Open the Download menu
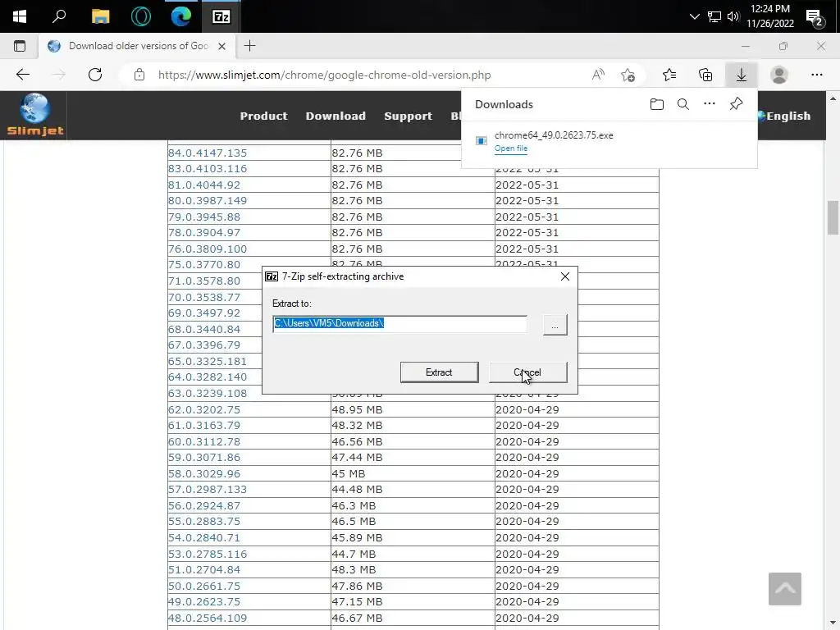The image size is (840, 630). click(x=336, y=116)
